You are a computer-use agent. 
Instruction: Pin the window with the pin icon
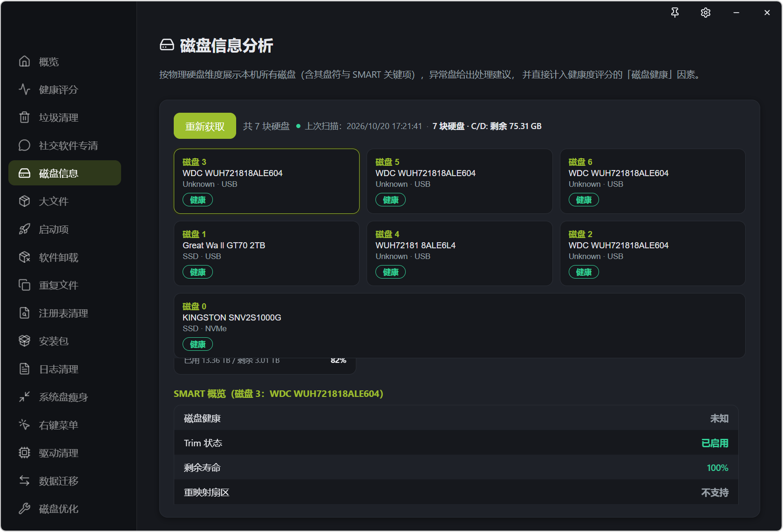point(674,13)
